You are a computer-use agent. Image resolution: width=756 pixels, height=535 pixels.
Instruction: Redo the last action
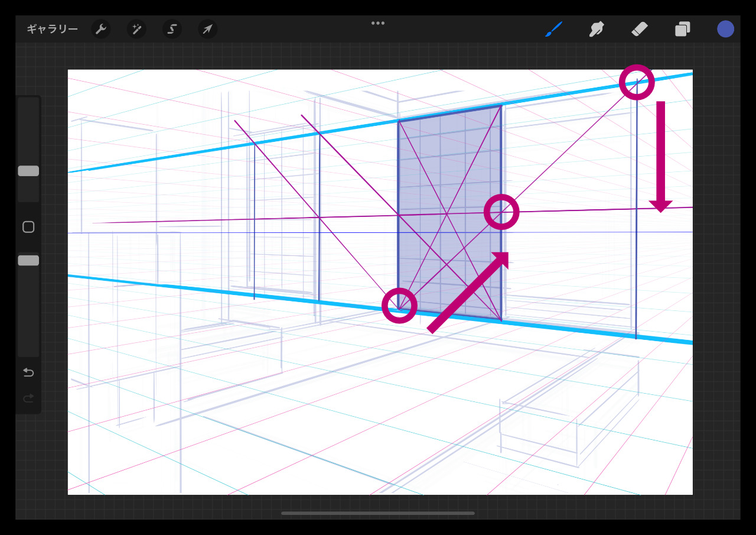[x=28, y=398]
